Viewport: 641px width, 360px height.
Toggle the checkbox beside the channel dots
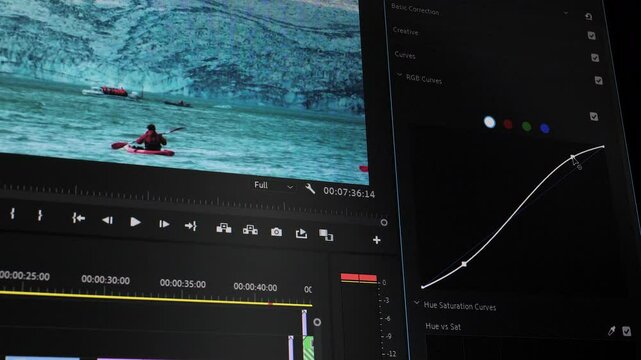pyautogui.click(x=594, y=116)
